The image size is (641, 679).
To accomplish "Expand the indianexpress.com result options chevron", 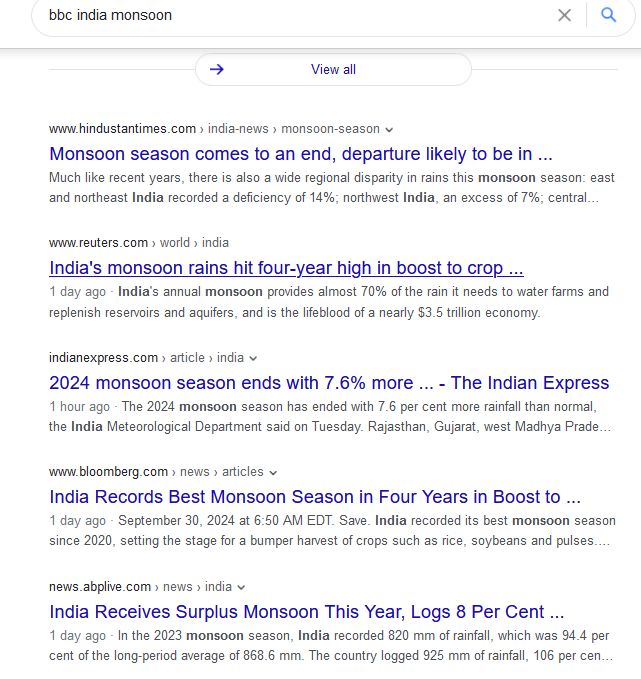I will (253, 359).
